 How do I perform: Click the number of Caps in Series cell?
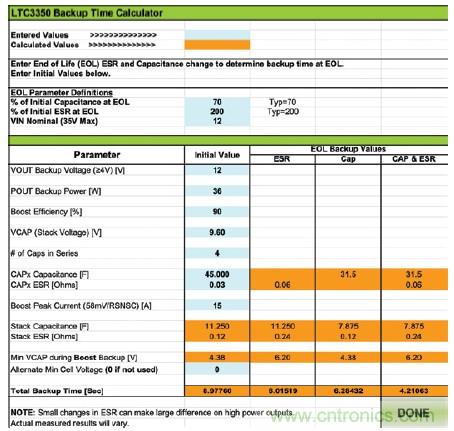pos(217,253)
